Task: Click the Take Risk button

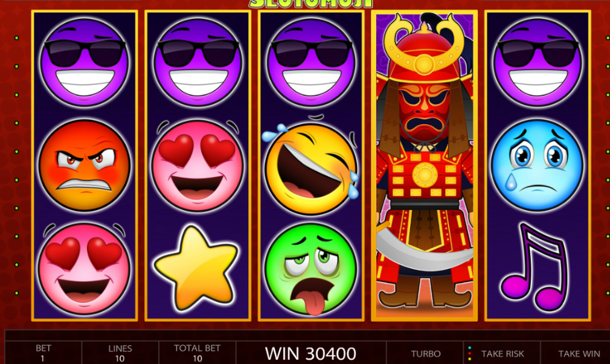Action: click(x=502, y=354)
